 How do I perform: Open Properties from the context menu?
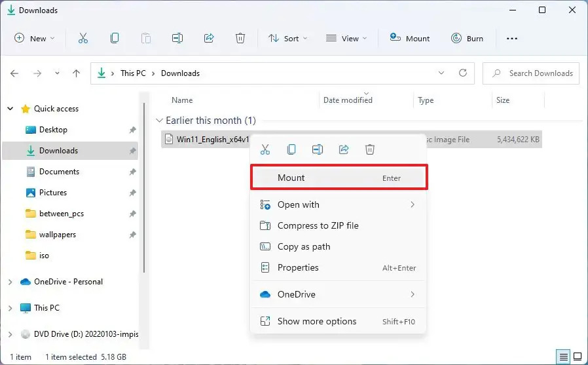pos(338,268)
